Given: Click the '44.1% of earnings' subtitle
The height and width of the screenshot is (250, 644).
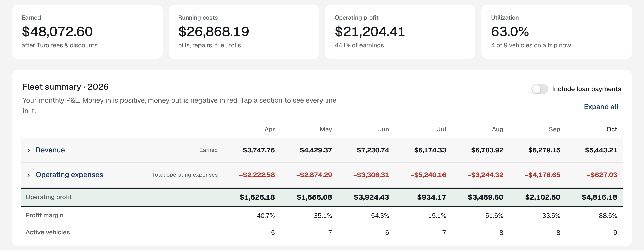Looking at the screenshot, I should (359, 45).
